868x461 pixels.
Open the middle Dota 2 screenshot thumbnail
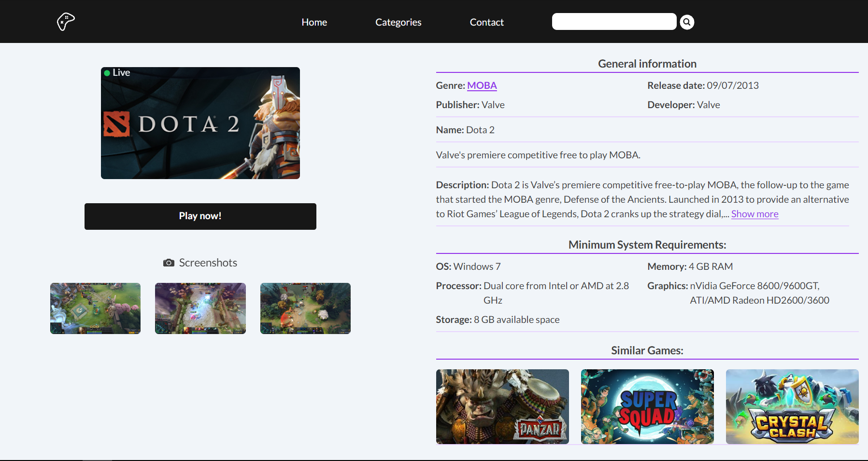point(200,308)
